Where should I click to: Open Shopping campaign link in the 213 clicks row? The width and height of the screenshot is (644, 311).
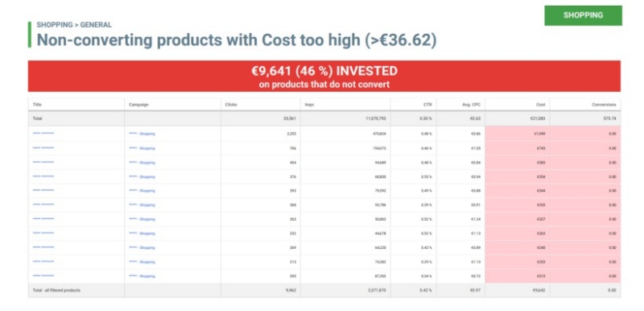click(x=142, y=262)
